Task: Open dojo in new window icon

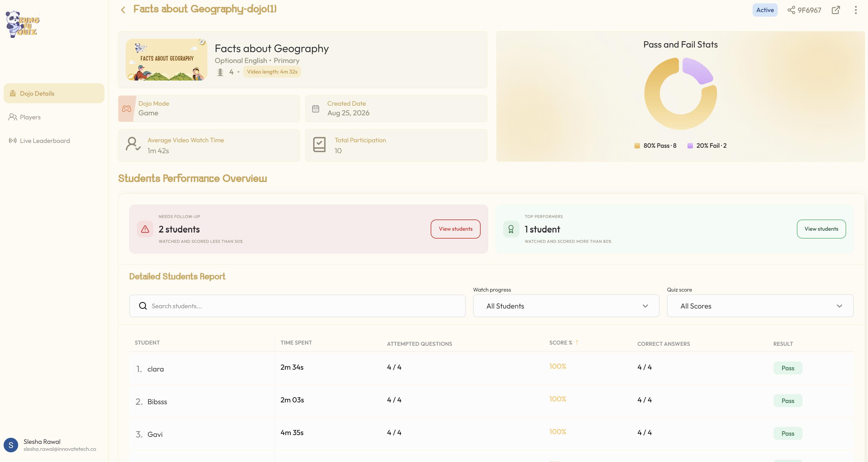Action: 836,10
